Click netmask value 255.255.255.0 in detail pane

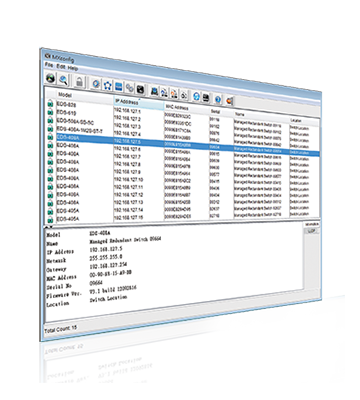point(106,257)
